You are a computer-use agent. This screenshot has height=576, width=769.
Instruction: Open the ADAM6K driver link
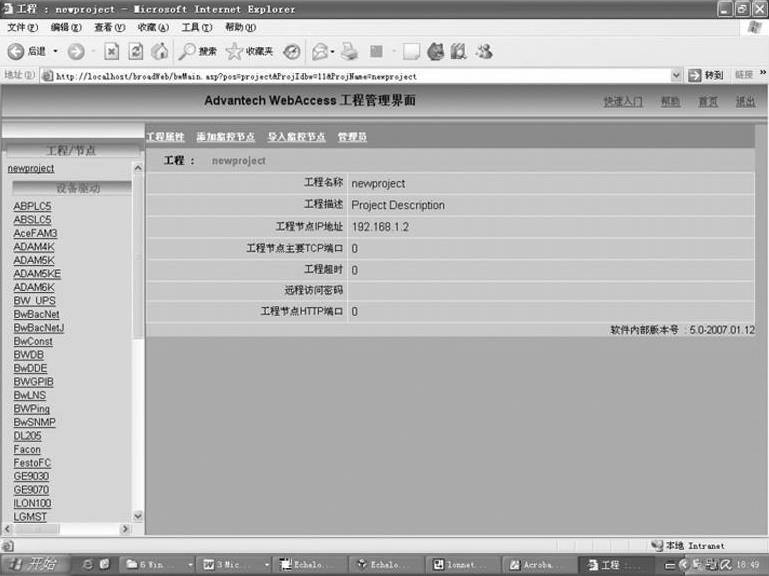(x=34, y=287)
